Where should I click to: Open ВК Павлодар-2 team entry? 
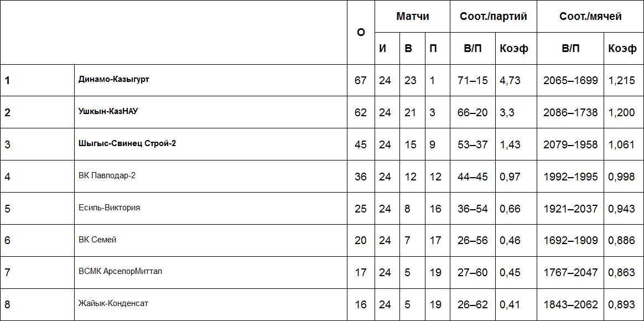click(x=107, y=175)
